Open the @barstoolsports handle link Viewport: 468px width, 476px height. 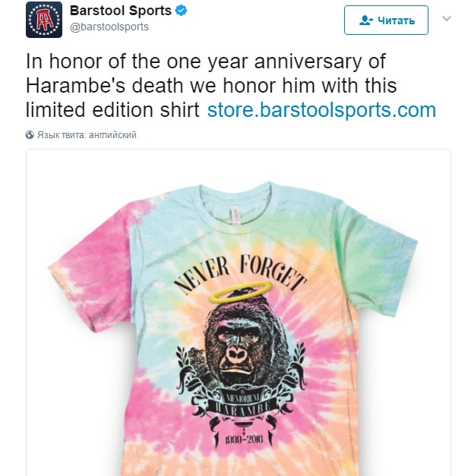pyautogui.click(x=109, y=27)
